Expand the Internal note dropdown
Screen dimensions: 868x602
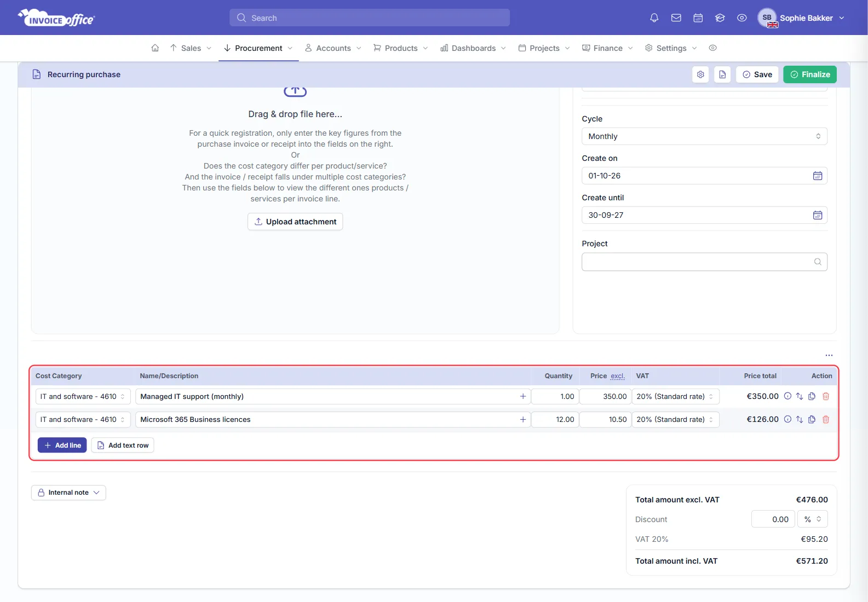click(68, 493)
